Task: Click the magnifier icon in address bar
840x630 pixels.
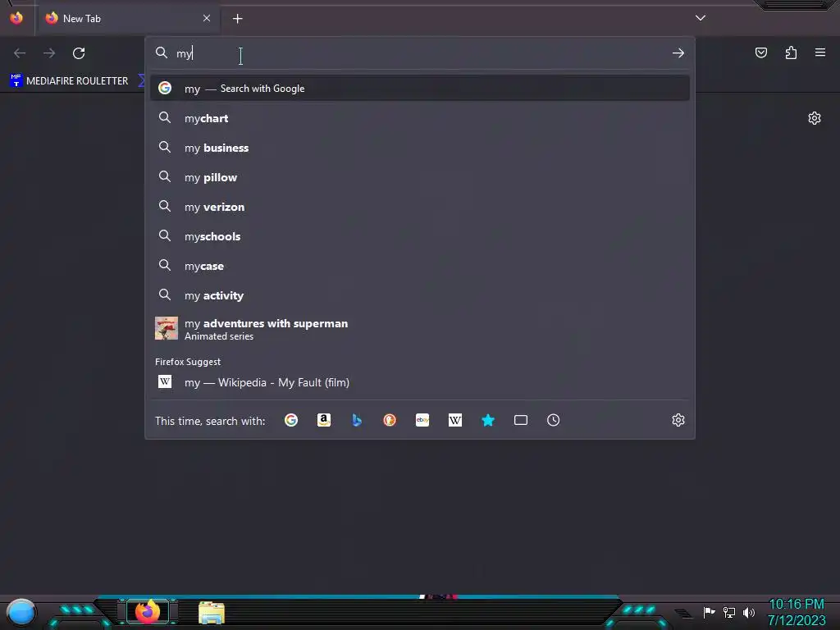Action: click(162, 52)
